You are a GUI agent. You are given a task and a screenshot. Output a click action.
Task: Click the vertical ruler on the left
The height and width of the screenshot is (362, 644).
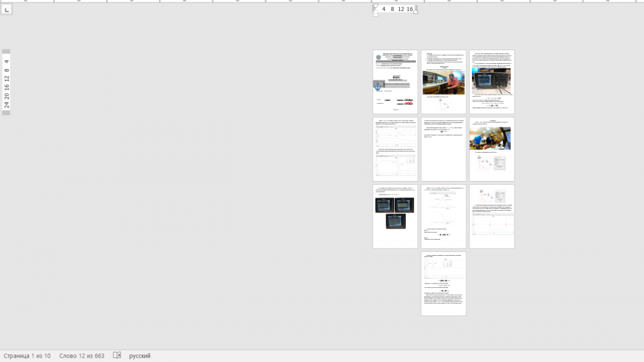(6, 82)
